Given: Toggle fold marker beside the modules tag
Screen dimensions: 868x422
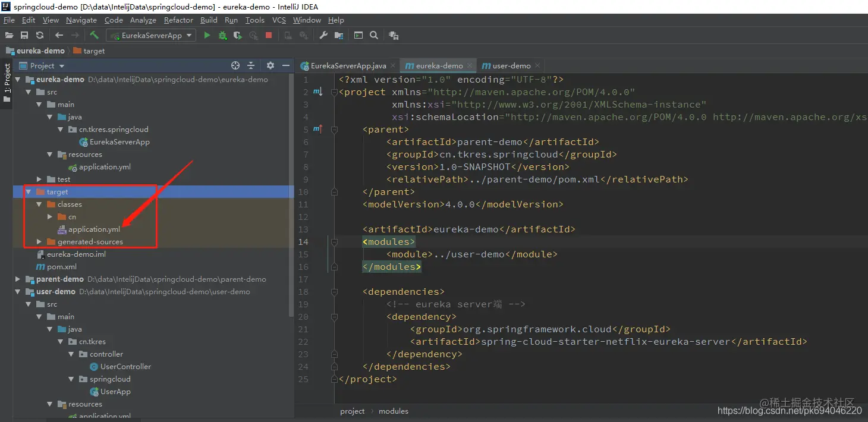Looking at the screenshot, I should 334,242.
